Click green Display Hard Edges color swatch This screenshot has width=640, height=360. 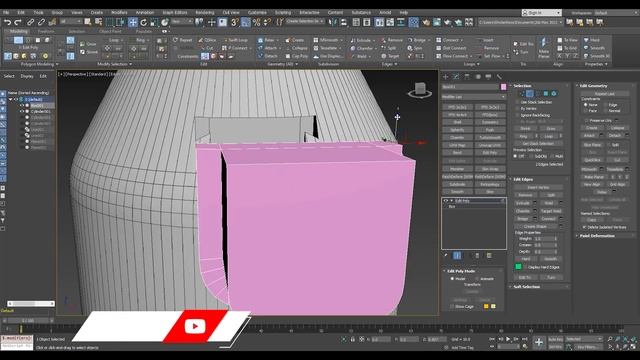point(518,267)
